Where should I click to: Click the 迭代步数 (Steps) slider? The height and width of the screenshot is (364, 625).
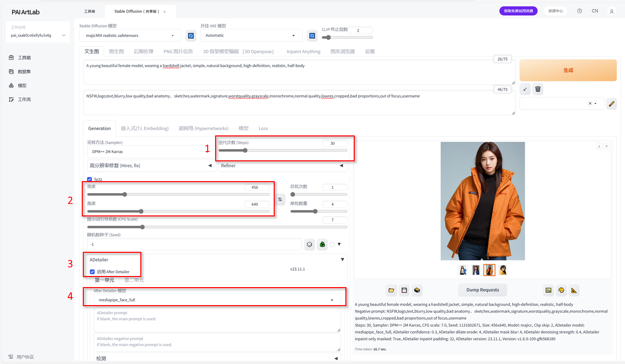283,150
